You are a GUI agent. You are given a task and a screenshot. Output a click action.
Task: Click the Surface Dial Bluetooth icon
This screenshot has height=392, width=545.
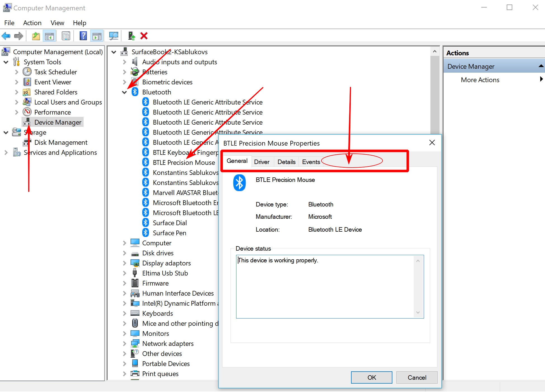tap(145, 222)
